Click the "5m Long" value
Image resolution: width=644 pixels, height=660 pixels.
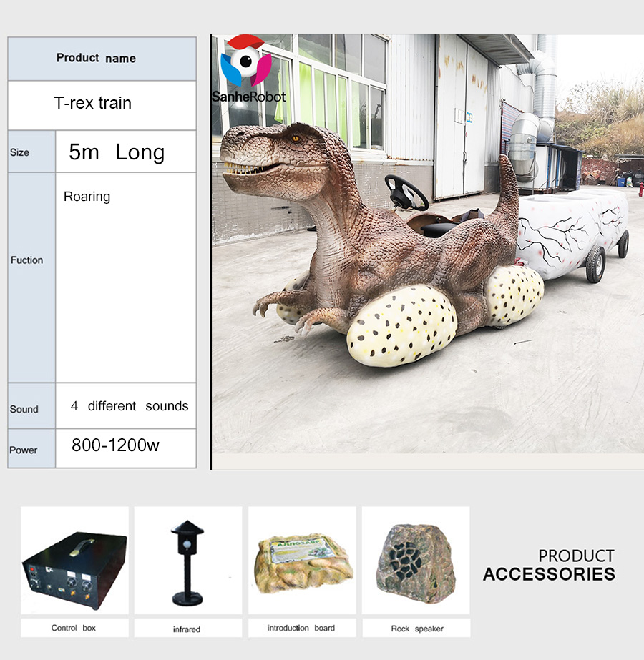point(117,152)
